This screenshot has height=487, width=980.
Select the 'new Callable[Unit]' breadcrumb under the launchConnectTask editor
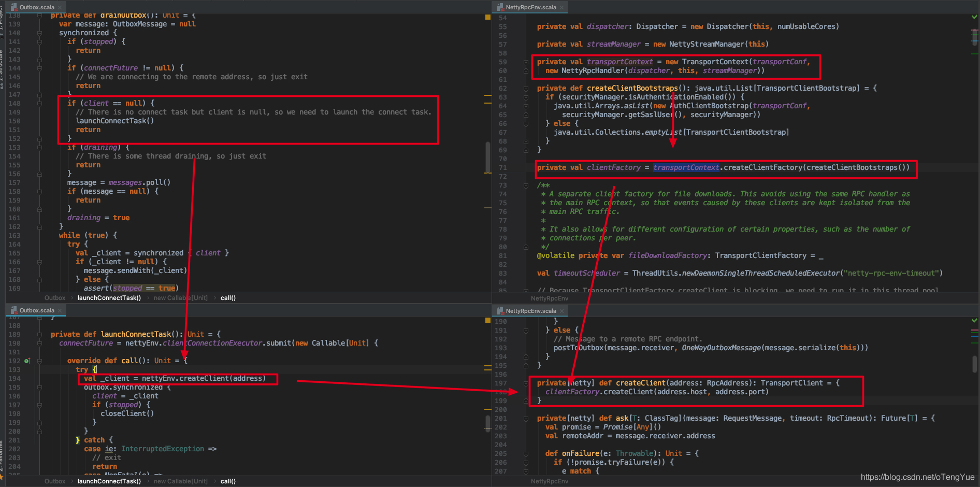pos(181,481)
